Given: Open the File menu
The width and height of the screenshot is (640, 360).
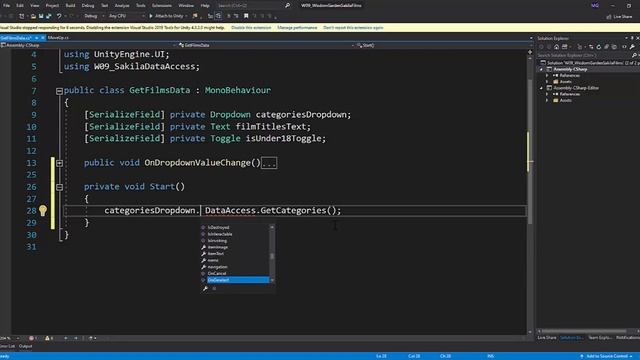Looking at the screenshot, I should (7, 6).
